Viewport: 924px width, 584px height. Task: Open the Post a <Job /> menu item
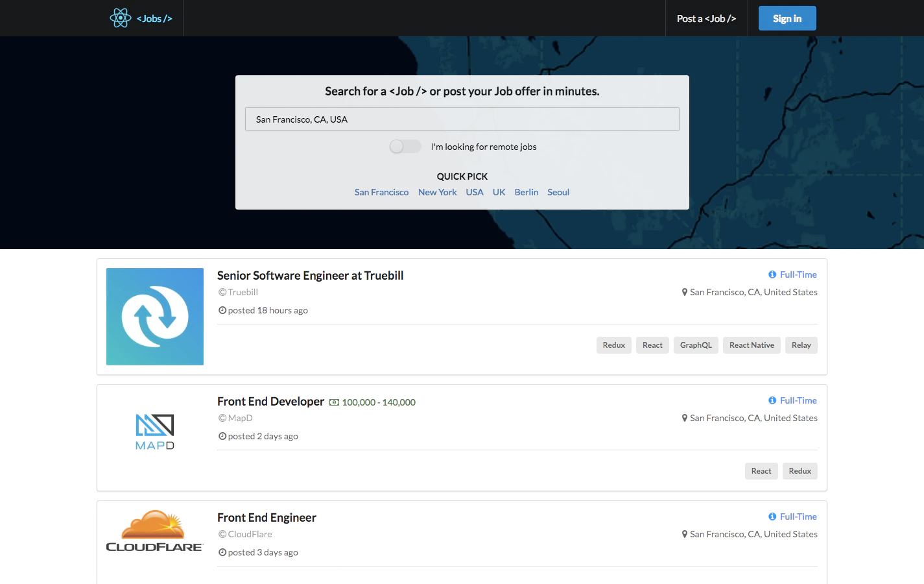pyautogui.click(x=706, y=18)
